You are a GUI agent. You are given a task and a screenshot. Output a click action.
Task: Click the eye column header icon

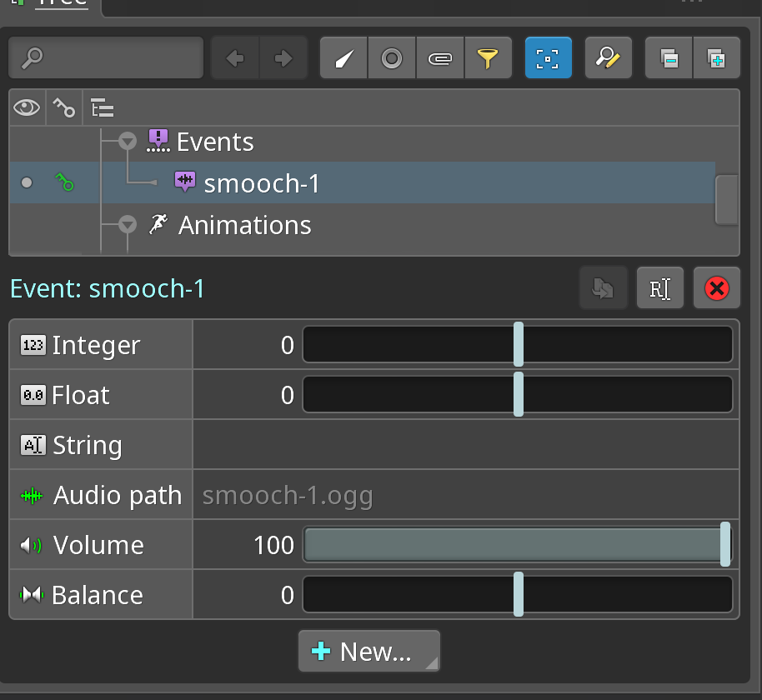pos(26,107)
